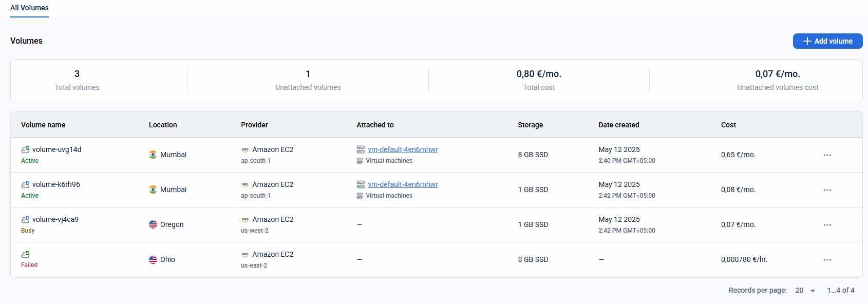Open Records per page dropdown showing 20
Image resolution: width=868 pixels, height=303 pixels.
click(805, 290)
